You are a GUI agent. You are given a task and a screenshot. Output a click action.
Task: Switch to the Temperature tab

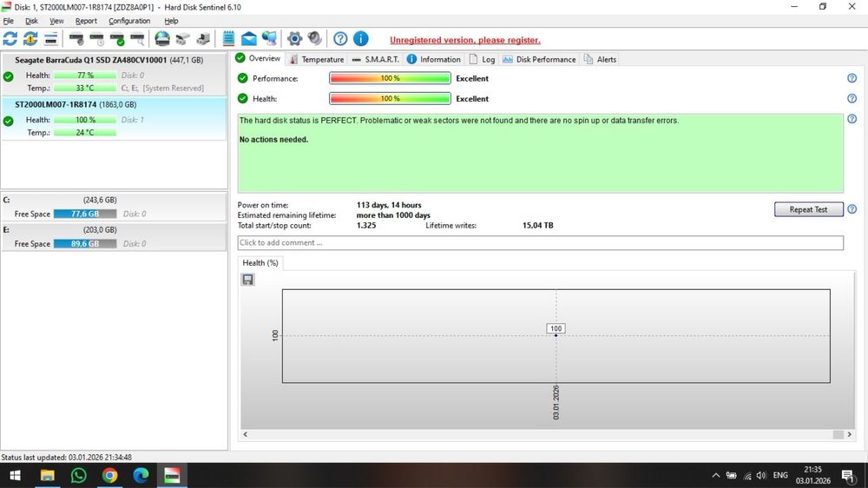click(317, 59)
